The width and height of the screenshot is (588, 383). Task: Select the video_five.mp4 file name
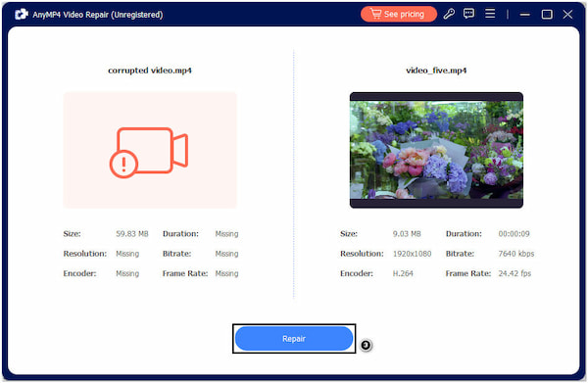click(436, 71)
